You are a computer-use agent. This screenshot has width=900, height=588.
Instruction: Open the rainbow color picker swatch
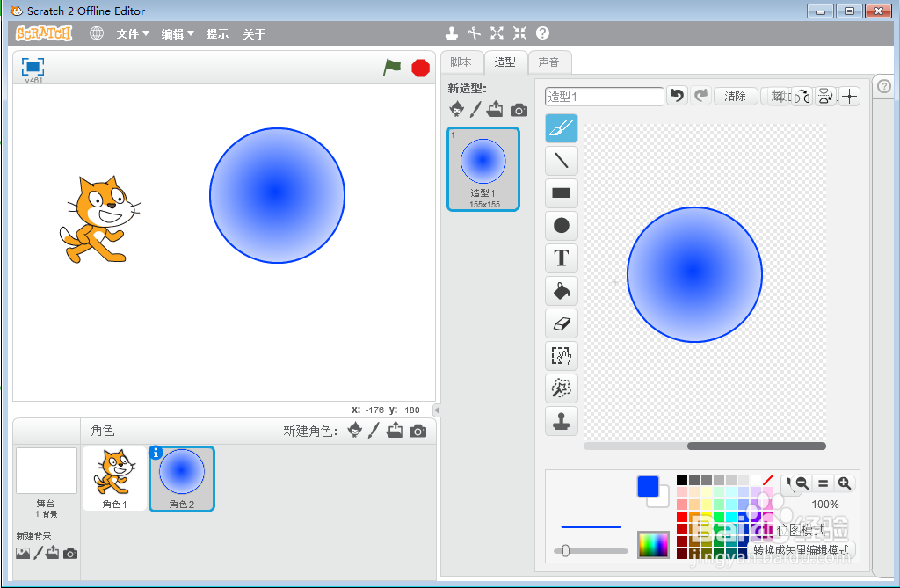pyautogui.click(x=653, y=544)
